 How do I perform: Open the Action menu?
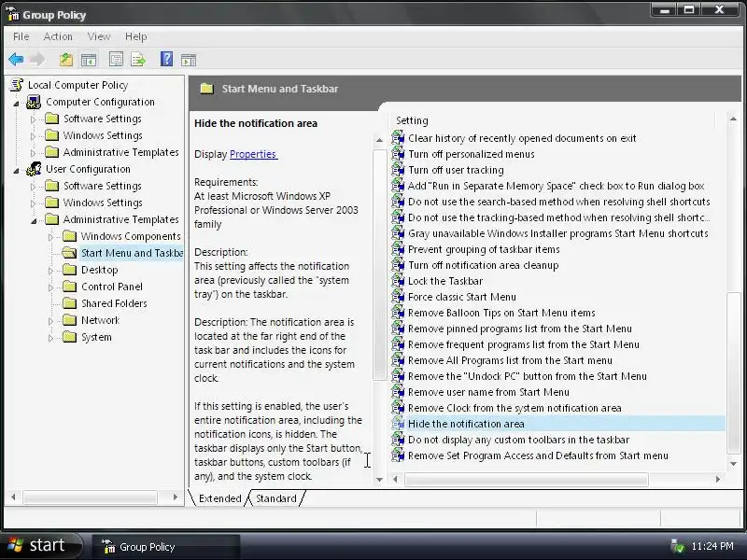pos(58,36)
